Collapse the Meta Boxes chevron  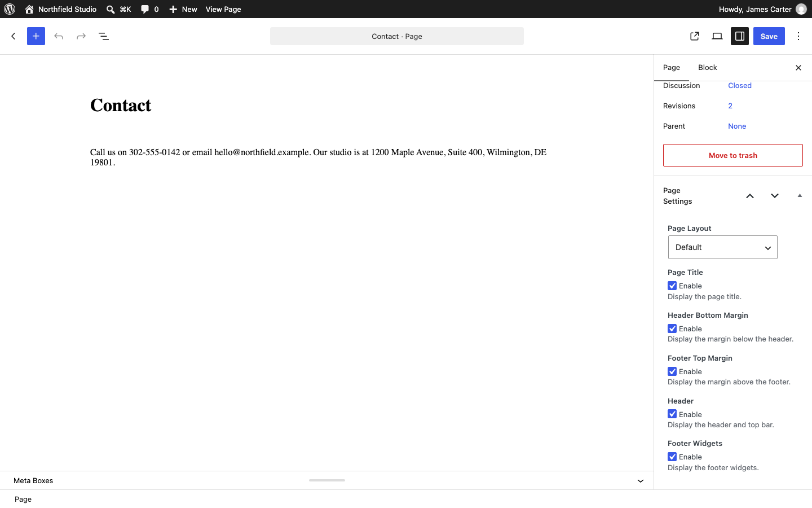(x=641, y=481)
